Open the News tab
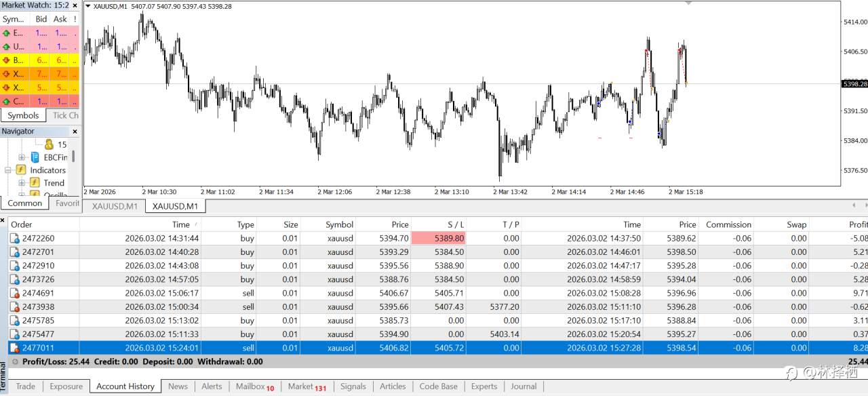This screenshot has height=396, width=868. 178,387
